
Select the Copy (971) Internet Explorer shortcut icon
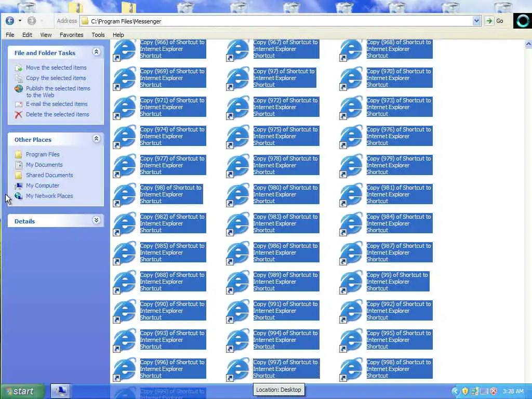(x=125, y=108)
